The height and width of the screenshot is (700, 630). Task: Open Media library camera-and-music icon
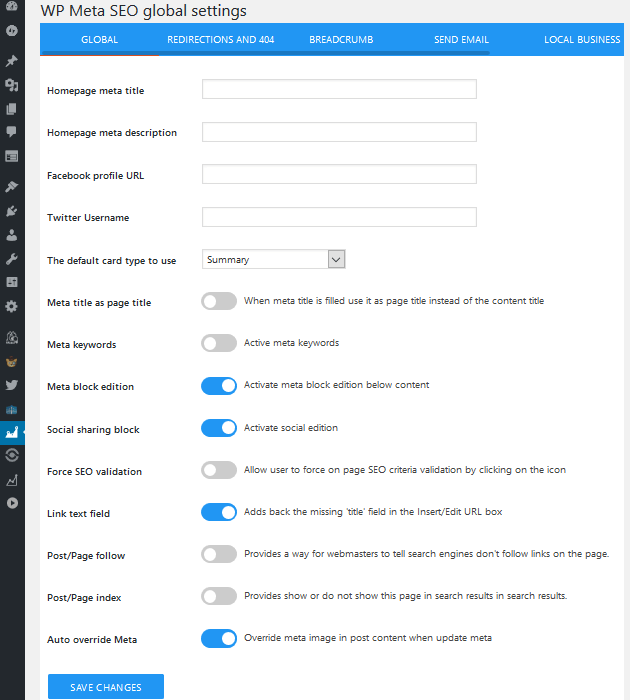click(12, 85)
